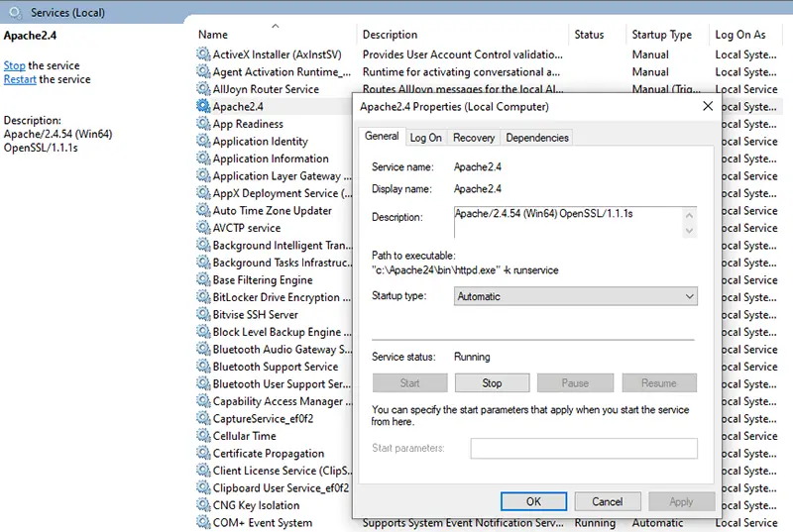
Task: Click the App Readiness gear icon
Action: point(203,123)
